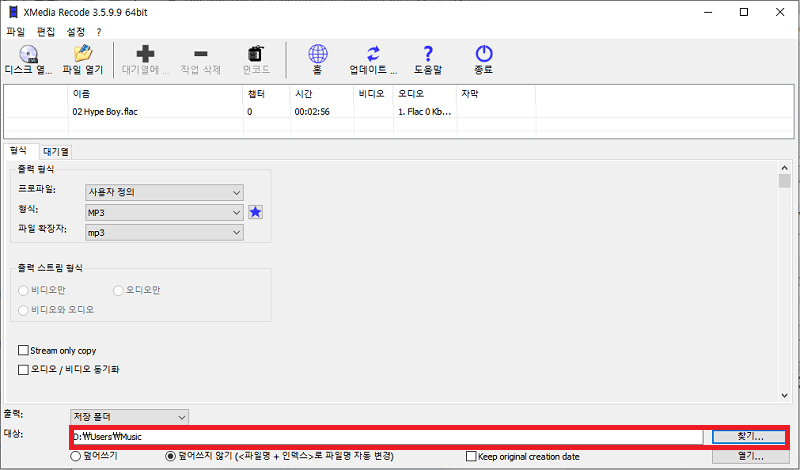Open the 편집 menu

click(x=46, y=32)
